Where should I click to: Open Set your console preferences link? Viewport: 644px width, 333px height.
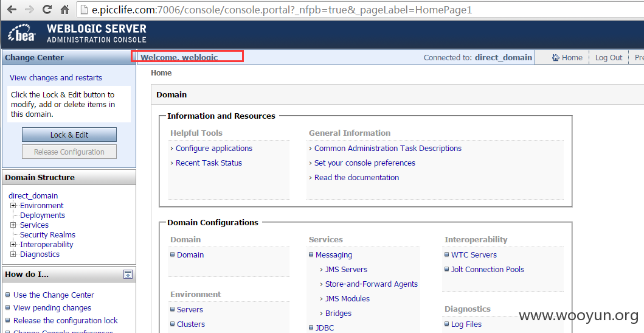pyautogui.click(x=365, y=163)
